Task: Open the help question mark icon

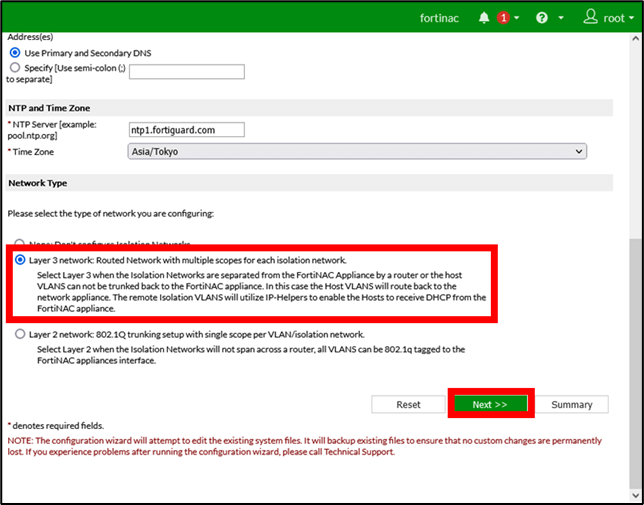Action: tap(542, 18)
